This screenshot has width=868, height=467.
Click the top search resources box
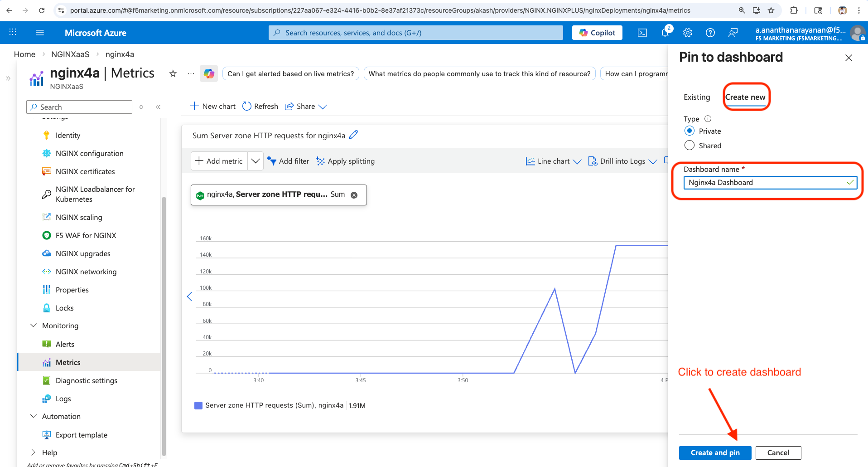(x=416, y=33)
